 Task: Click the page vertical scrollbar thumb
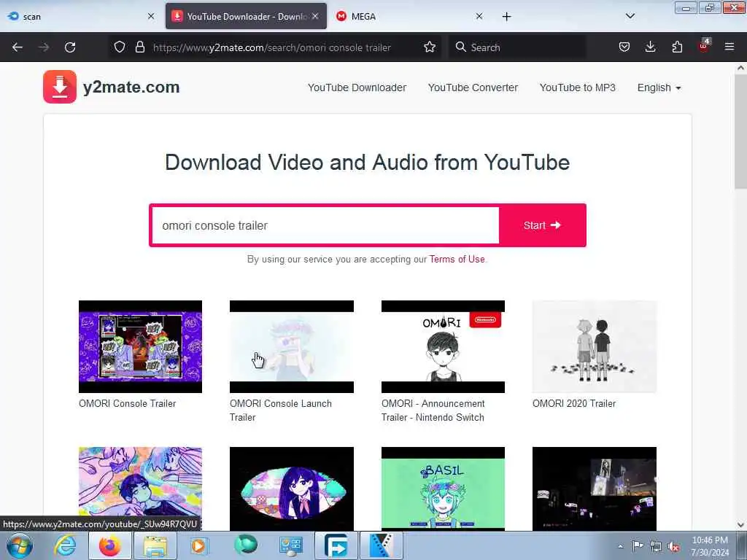point(740,132)
